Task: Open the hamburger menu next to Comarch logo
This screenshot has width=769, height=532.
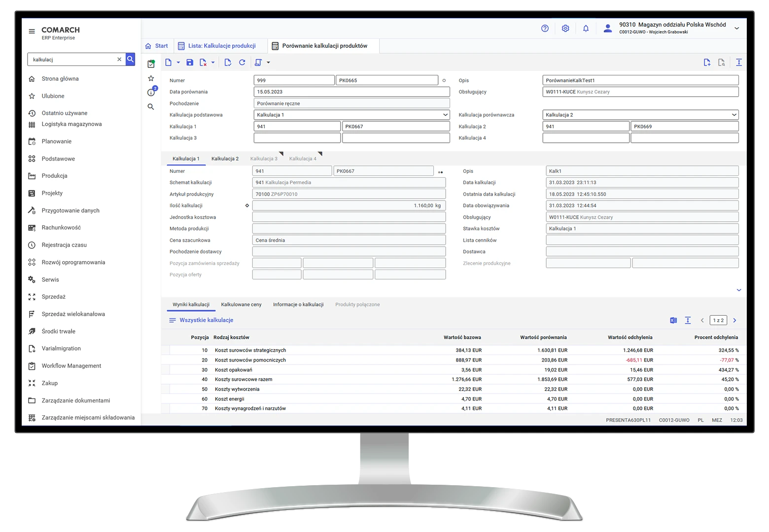Action: click(x=32, y=32)
